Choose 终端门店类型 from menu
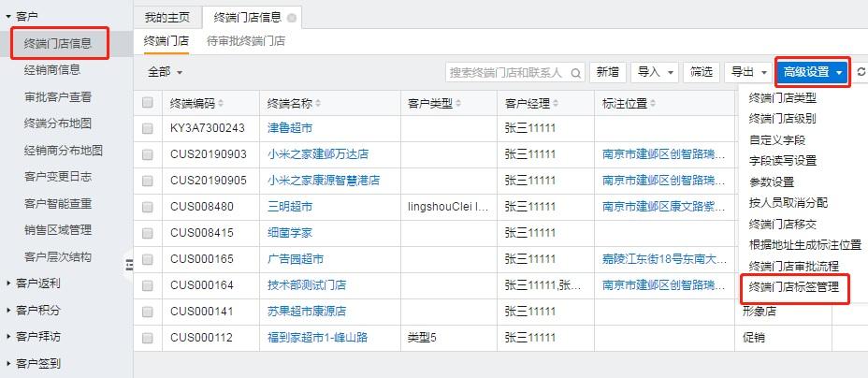The width and height of the screenshot is (868, 378). point(782,98)
